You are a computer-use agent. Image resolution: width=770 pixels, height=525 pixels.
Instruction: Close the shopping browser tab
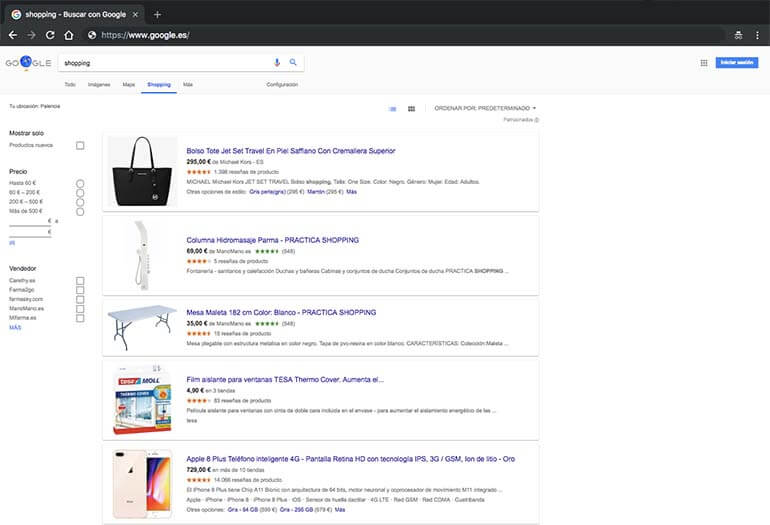(x=136, y=15)
